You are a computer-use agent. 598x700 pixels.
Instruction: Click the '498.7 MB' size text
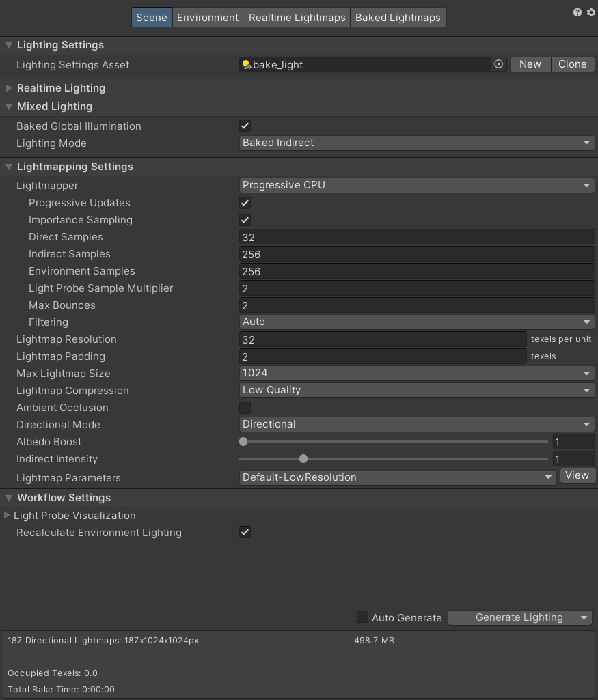pyautogui.click(x=375, y=640)
